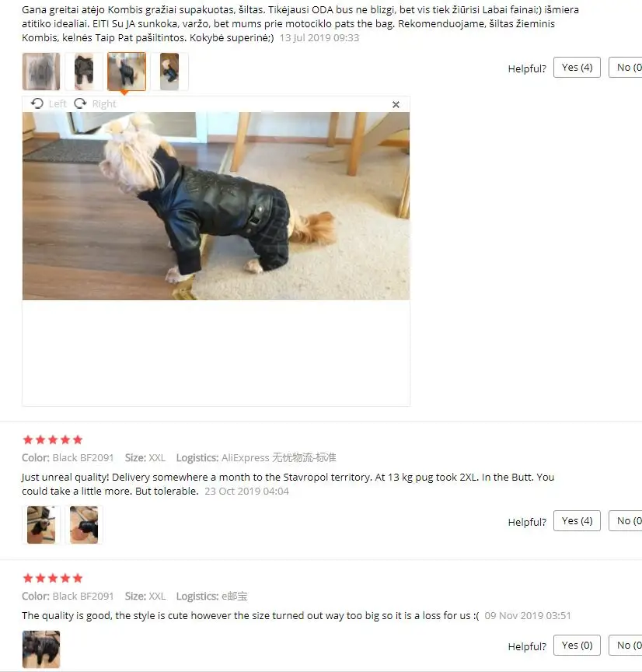This screenshot has width=642, height=672.
Task: Mark the Lithuanian review helpful with Yes (4)
Action: click(577, 68)
